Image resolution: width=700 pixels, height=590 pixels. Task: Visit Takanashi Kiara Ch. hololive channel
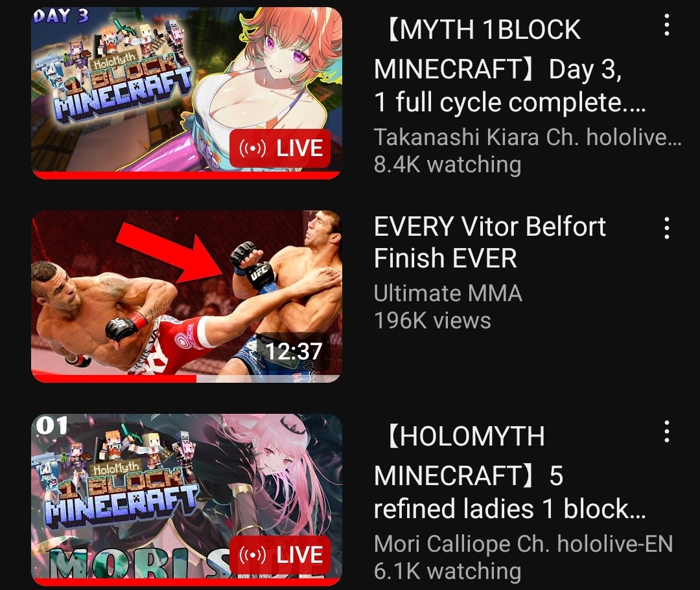(528, 137)
